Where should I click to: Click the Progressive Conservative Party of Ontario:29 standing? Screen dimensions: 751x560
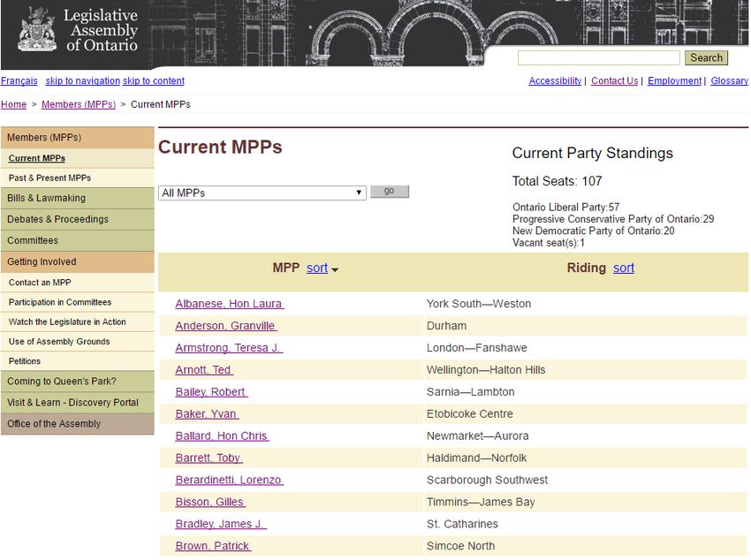click(613, 219)
